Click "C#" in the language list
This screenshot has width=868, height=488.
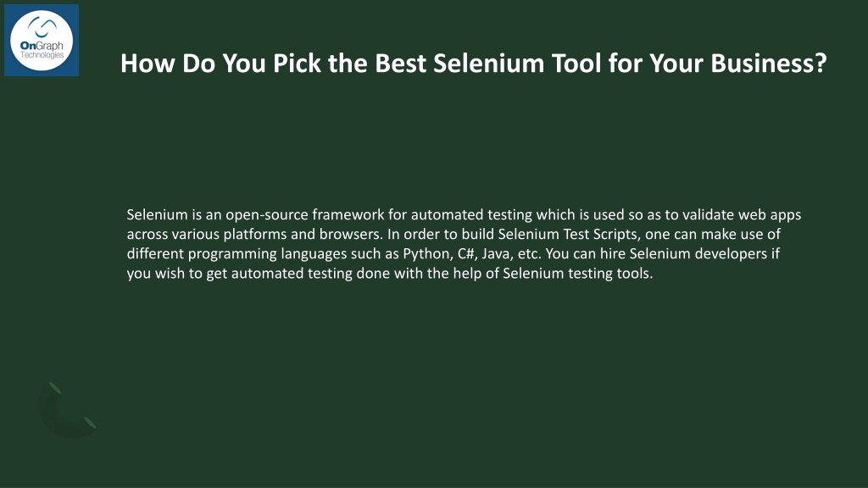(x=467, y=253)
